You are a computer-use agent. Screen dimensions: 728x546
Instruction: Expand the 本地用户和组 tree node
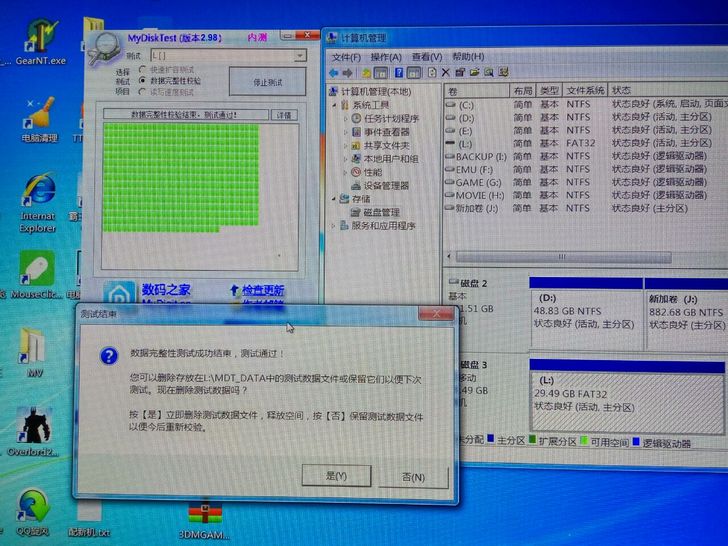pyautogui.click(x=345, y=159)
